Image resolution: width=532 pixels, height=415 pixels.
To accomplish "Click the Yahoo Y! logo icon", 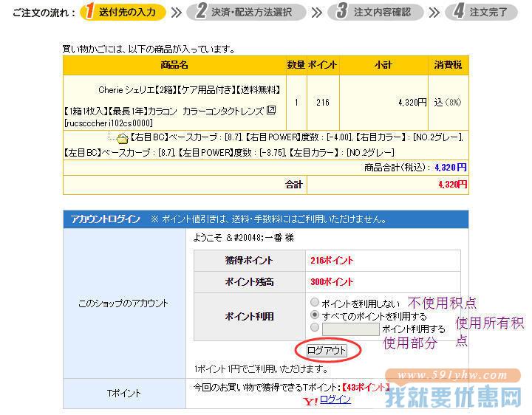I will coord(310,402).
